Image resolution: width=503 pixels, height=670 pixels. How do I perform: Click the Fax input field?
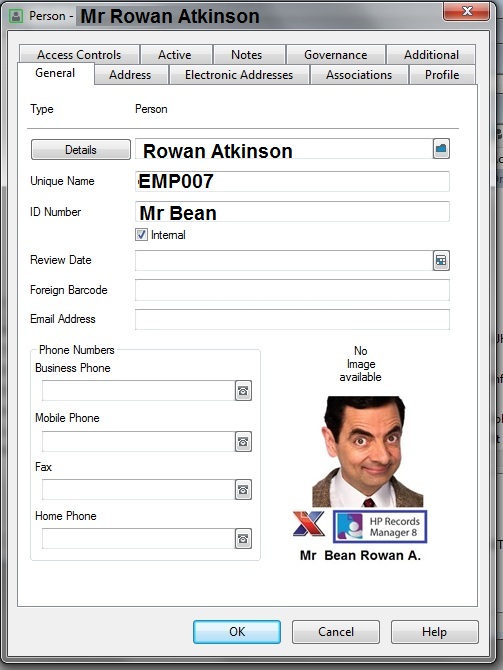click(x=138, y=490)
